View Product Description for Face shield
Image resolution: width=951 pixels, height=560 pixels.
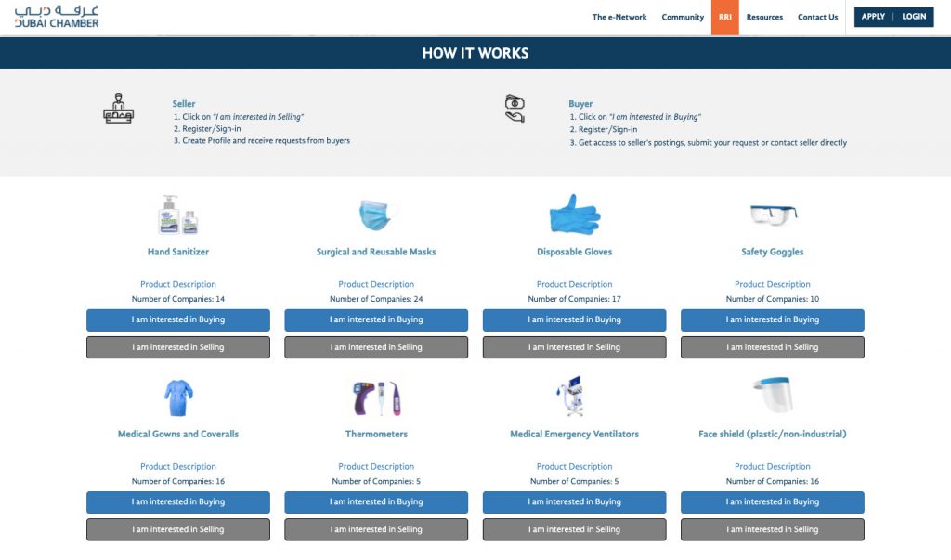tap(772, 466)
